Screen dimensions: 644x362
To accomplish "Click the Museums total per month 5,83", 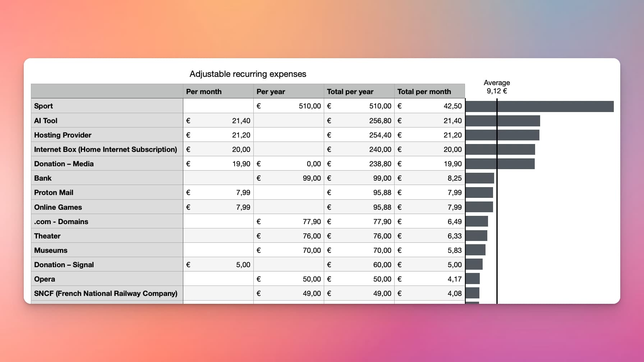I will coord(429,250).
